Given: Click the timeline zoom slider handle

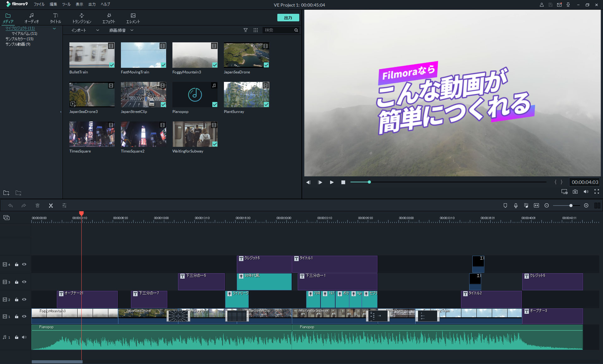Looking at the screenshot, I should click(x=571, y=206).
